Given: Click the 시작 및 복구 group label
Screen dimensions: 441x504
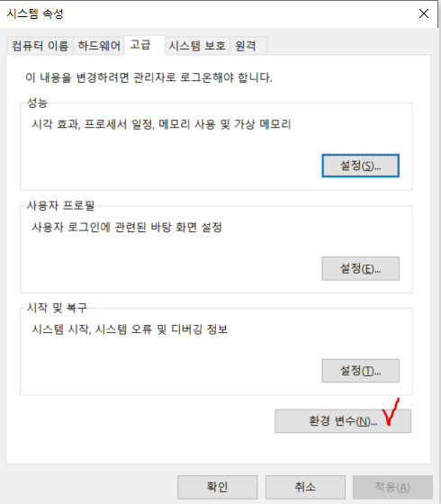Looking at the screenshot, I should tap(57, 308).
